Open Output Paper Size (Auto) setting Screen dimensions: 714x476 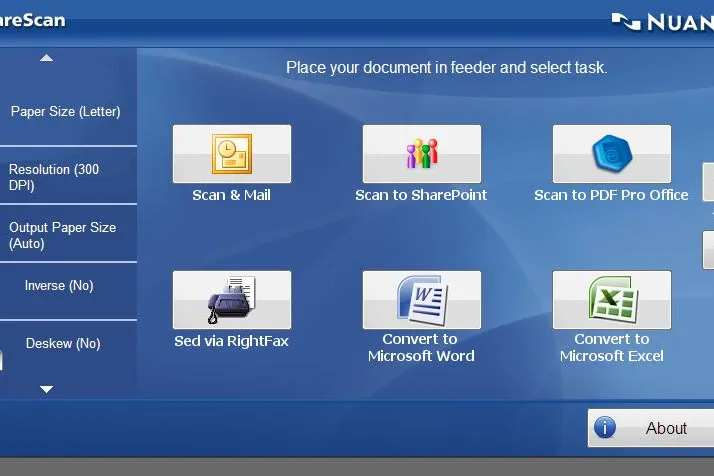(x=68, y=233)
